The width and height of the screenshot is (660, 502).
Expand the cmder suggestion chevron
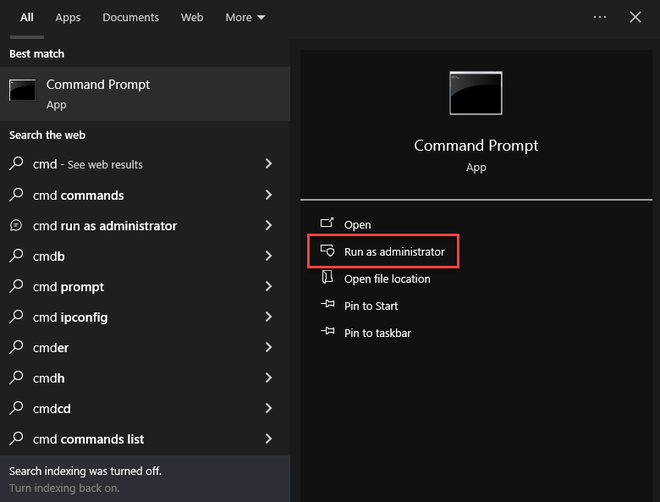pos(269,347)
